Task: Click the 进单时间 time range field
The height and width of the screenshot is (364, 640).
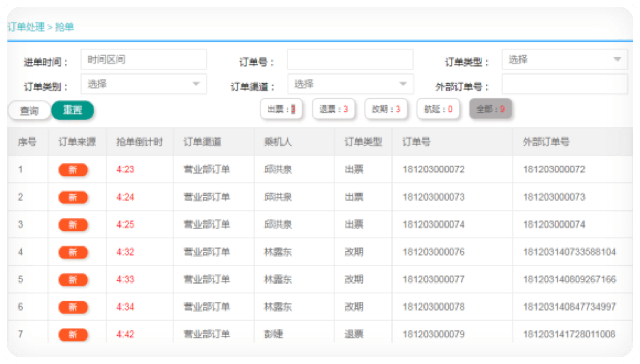Action: click(x=144, y=60)
